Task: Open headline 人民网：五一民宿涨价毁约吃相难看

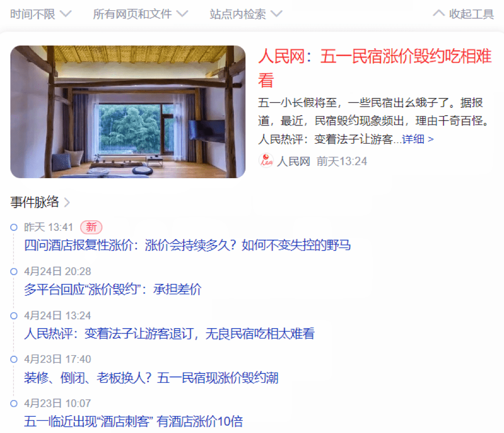Action: click(x=375, y=68)
